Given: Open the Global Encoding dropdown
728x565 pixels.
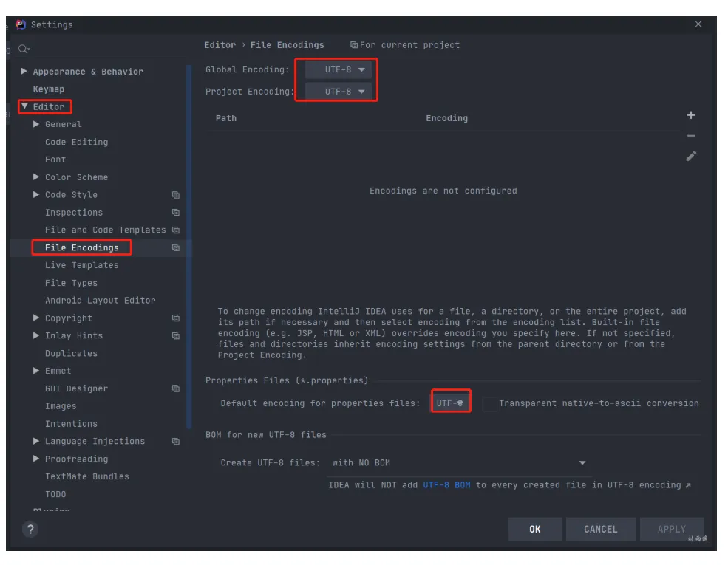Looking at the screenshot, I should tap(338, 69).
